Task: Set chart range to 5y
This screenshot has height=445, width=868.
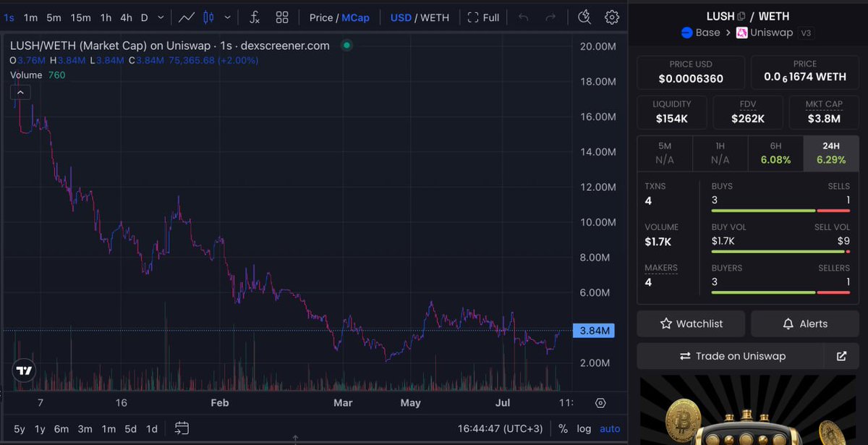Action: [20, 428]
